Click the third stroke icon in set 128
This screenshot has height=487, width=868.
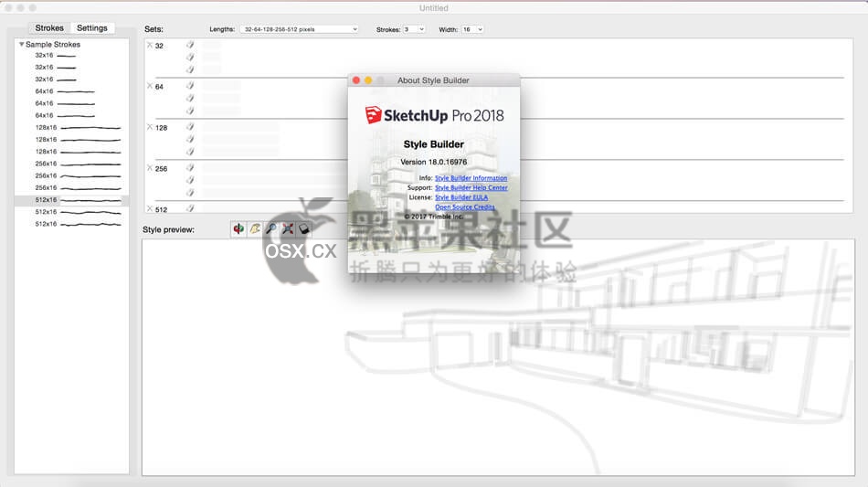coord(190,152)
